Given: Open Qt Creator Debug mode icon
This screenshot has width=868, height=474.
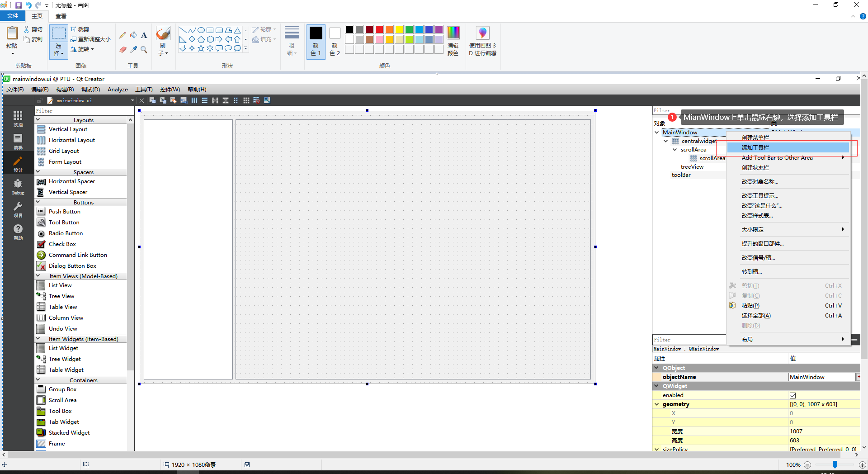Looking at the screenshot, I should [x=18, y=186].
